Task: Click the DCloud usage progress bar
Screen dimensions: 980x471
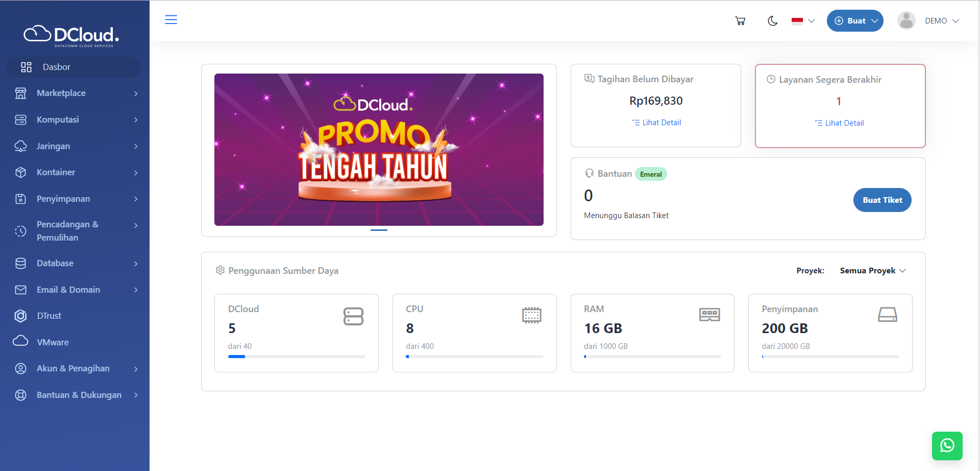Action: pyautogui.click(x=296, y=357)
